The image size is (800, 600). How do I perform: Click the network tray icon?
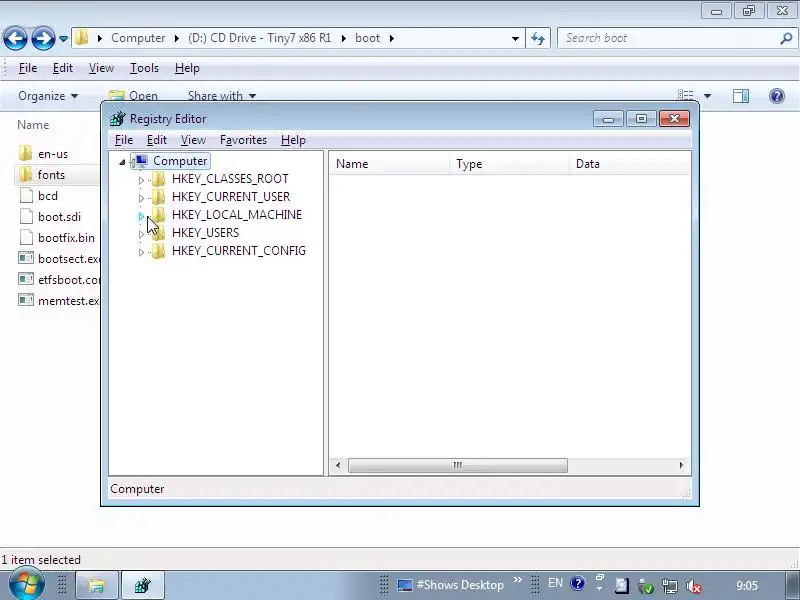pos(669,586)
